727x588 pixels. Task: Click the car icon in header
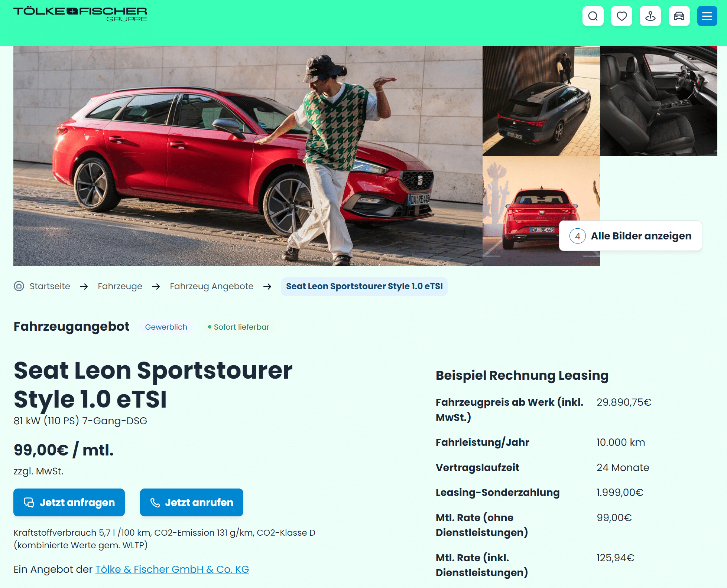(x=679, y=16)
